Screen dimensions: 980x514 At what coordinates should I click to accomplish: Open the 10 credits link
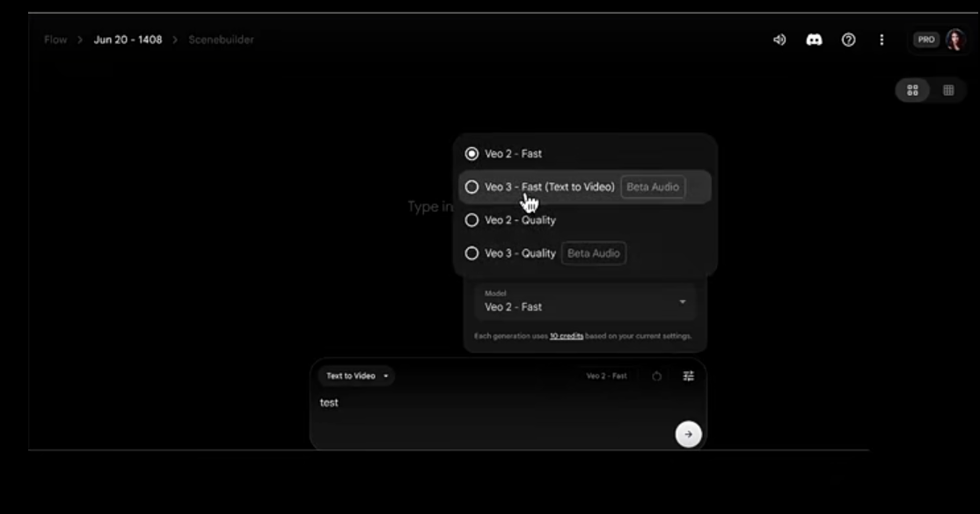pyautogui.click(x=567, y=336)
